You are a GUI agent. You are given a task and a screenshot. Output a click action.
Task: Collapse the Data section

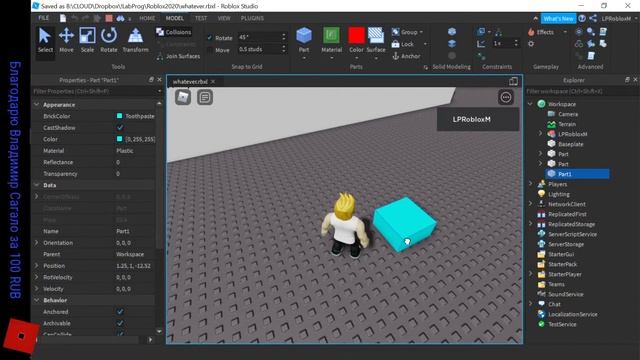point(36,185)
